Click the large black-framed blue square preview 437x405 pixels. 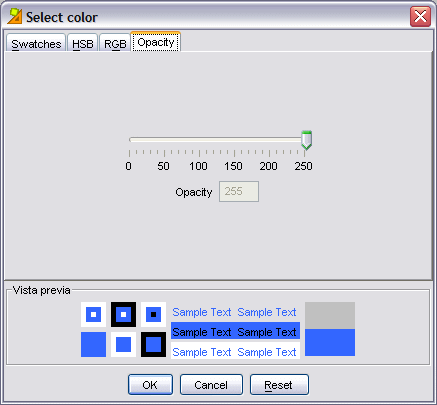(x=153, y=344)
